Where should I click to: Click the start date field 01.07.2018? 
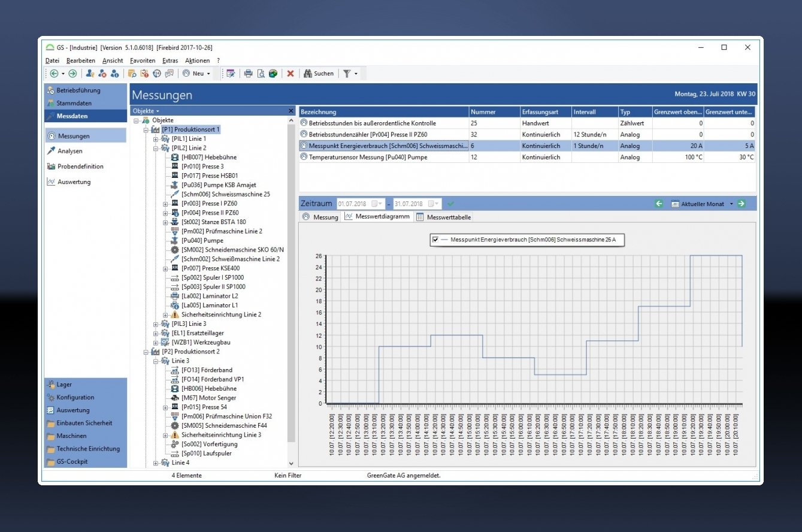click(x=353, y=204)
